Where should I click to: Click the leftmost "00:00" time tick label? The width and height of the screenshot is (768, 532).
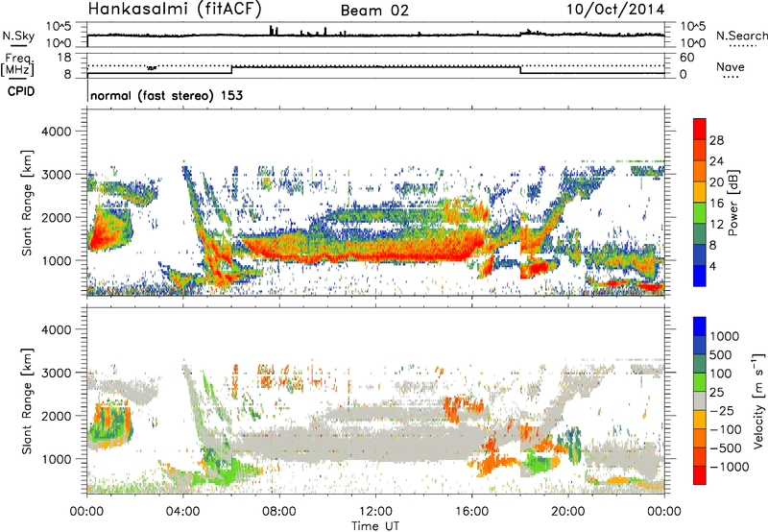[86, 512]
